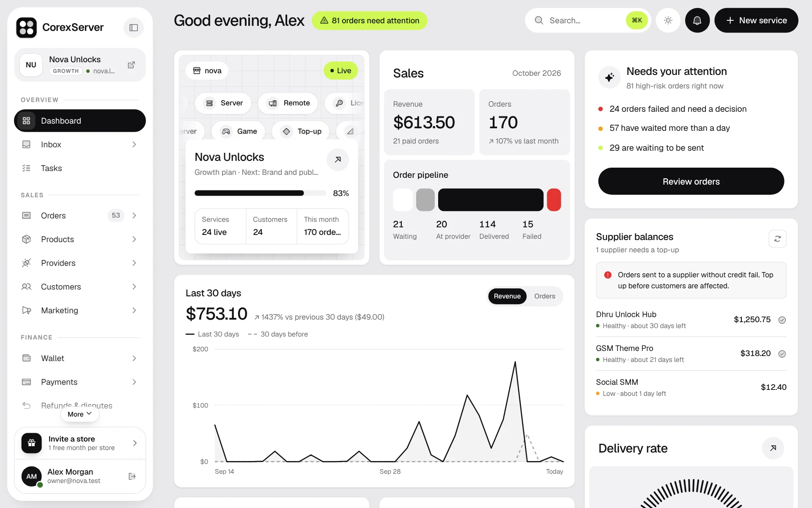
Task: Switch the chart to Revenue
Action: point(507,296)
